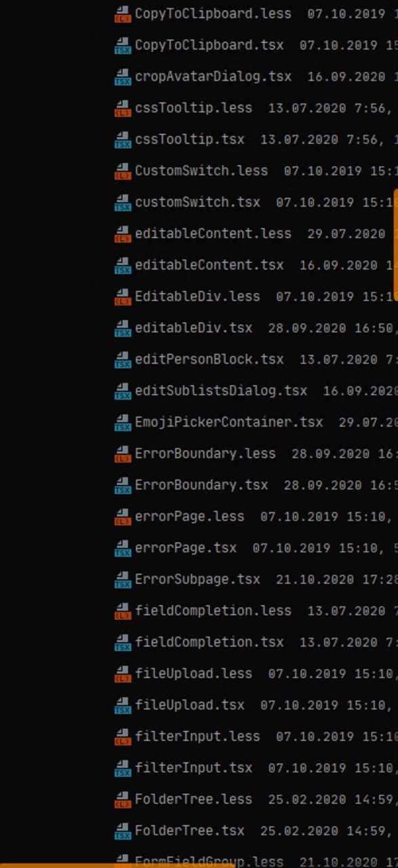Select cssTooltip.tsx in the file list
The width and height of the screenshot is (398, 868).
coord(189,139)
